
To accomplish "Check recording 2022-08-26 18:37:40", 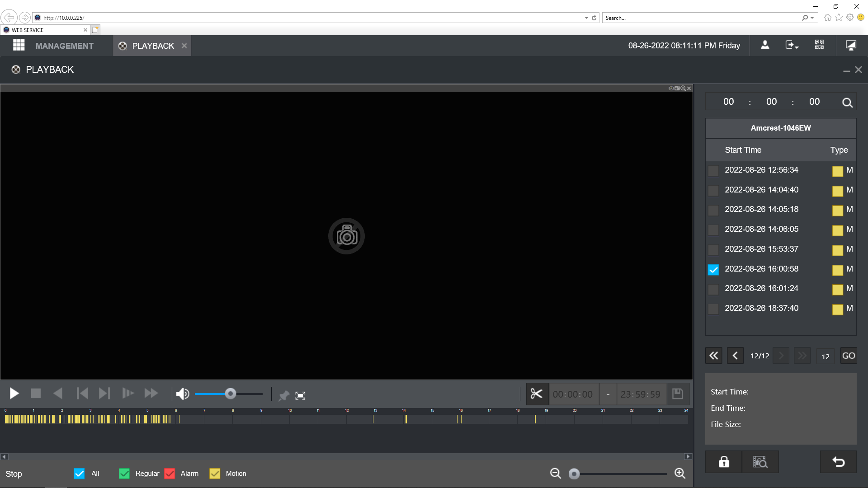I will pos(713,309).
